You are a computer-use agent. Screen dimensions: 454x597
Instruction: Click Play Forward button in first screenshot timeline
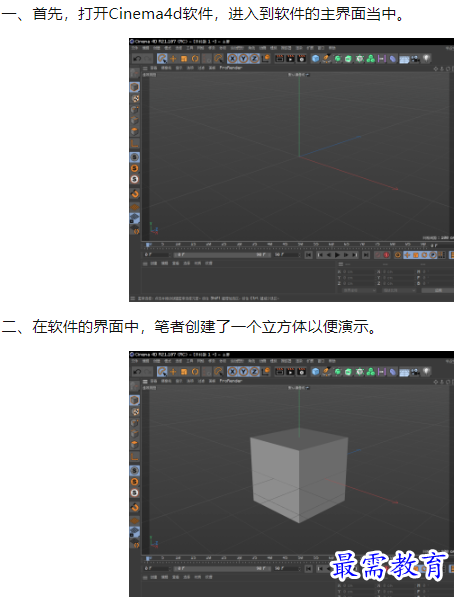point(337,255)
